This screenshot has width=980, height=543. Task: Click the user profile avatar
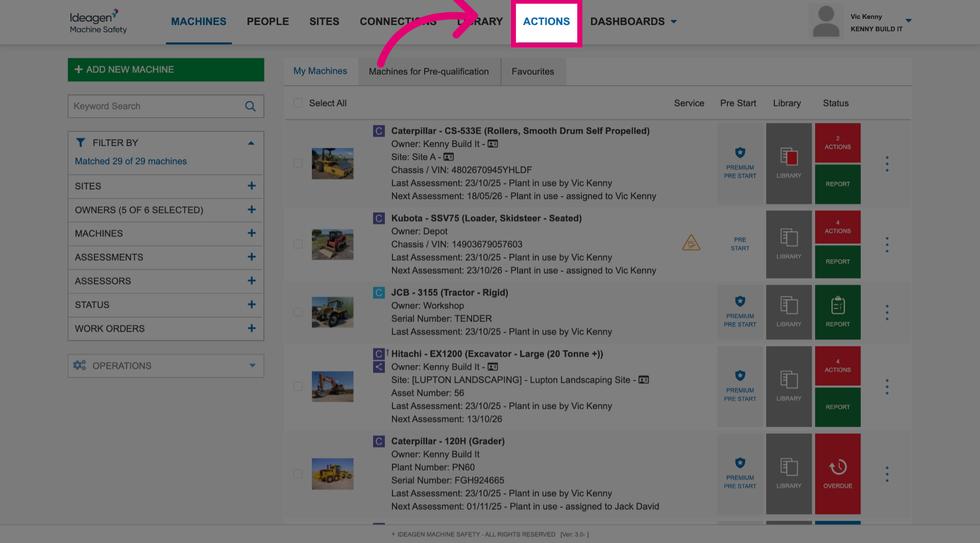(826, 21)
